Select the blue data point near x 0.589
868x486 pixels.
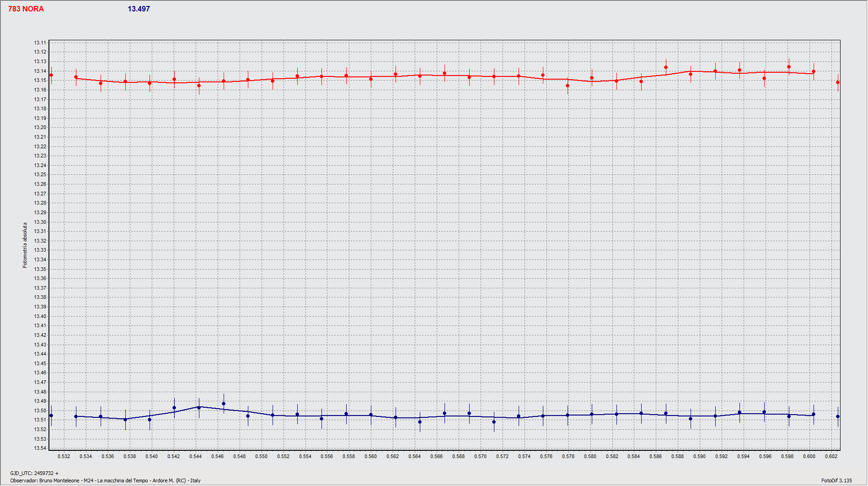[691, 419]
